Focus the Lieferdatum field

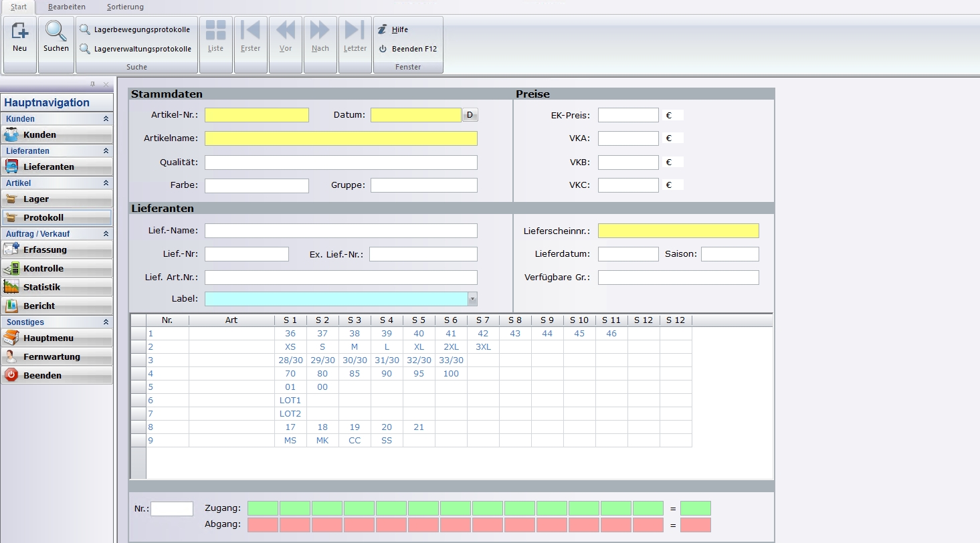pyautogui.click(x=628, y=254)
